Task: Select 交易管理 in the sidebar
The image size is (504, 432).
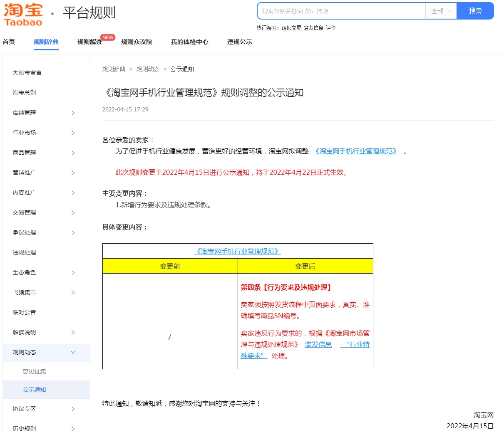Action: point(24,212)
